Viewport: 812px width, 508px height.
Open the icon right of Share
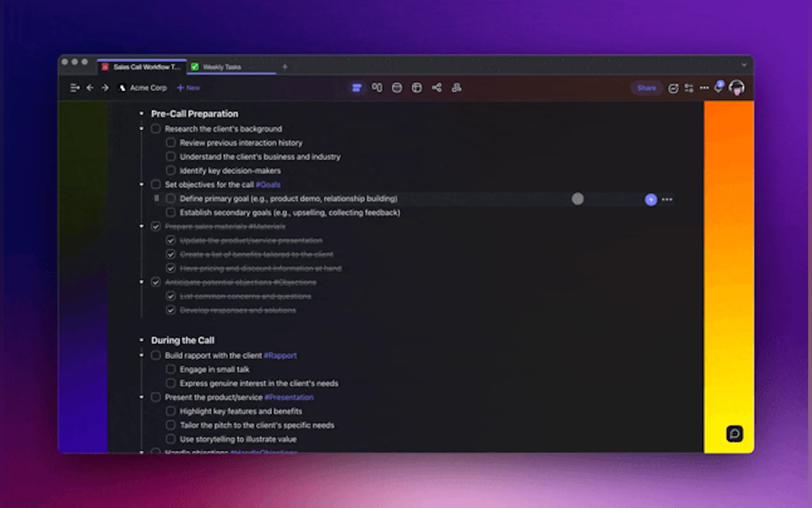click(673, 88)
